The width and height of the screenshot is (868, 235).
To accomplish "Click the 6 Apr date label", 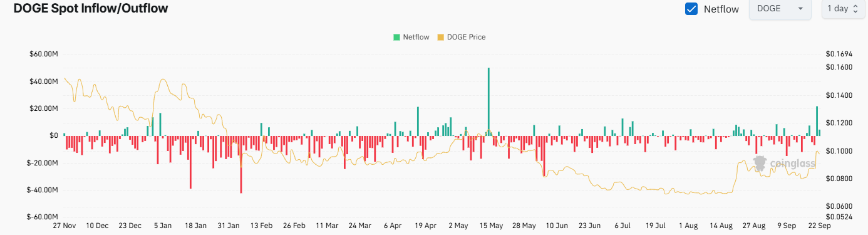I will pos(393,225).
